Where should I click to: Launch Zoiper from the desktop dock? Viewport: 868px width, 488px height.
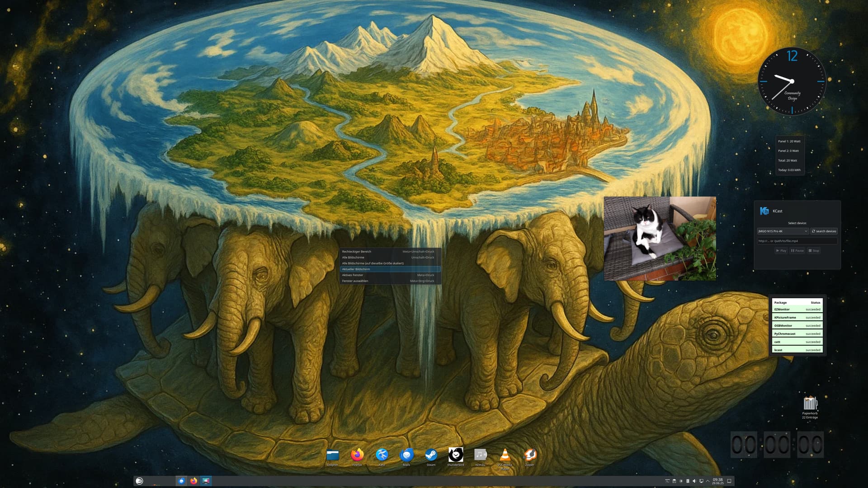529,455
